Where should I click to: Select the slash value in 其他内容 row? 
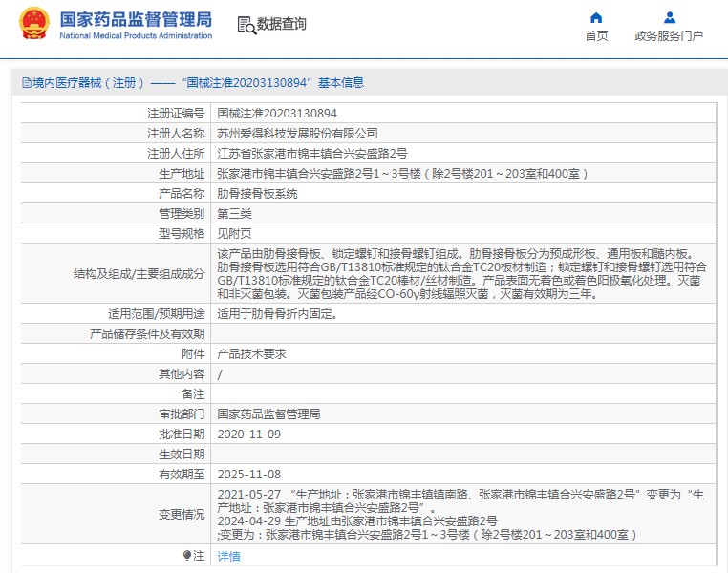tap(220, 374)
